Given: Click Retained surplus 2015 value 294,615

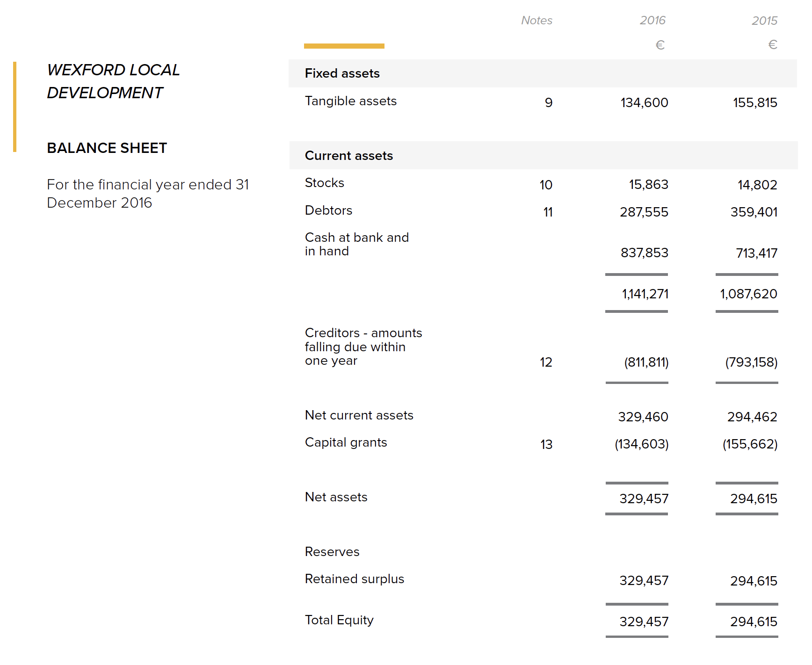Looking at the screenshot, I should (x=754, y=581).
